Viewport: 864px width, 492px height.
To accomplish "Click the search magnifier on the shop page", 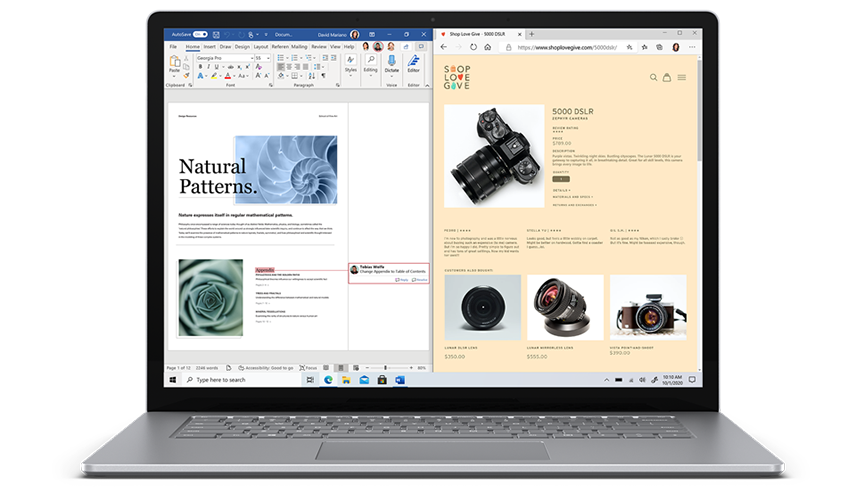I will point(653,78).
